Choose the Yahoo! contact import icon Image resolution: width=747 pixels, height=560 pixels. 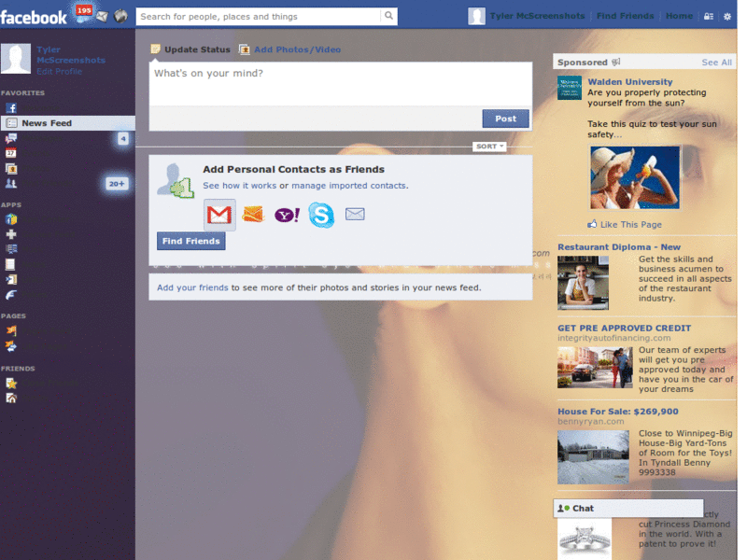287,216
